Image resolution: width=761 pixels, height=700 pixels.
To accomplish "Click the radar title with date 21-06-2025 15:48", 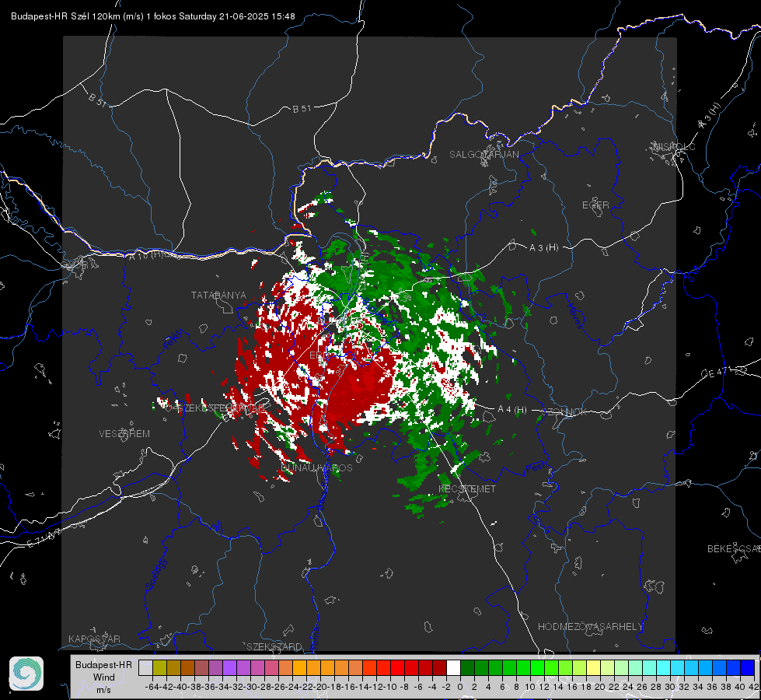I will tap(153, 16).
